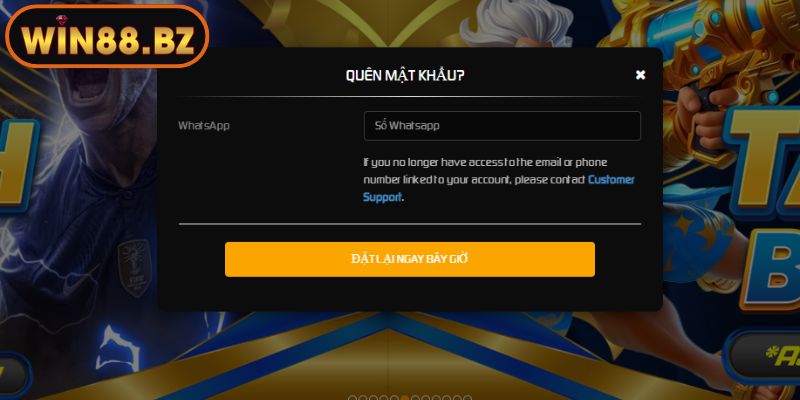Select the second carousel dot indicator
Viewport: 800px width, 400px height.
[x=363, y=398]
